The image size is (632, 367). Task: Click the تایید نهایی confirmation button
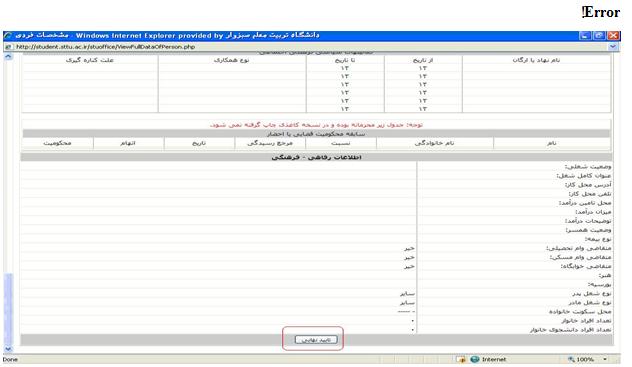[316, 340]
